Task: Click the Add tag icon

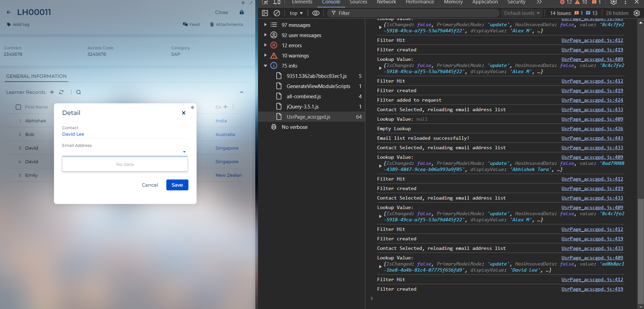Action: click(9, 24)
